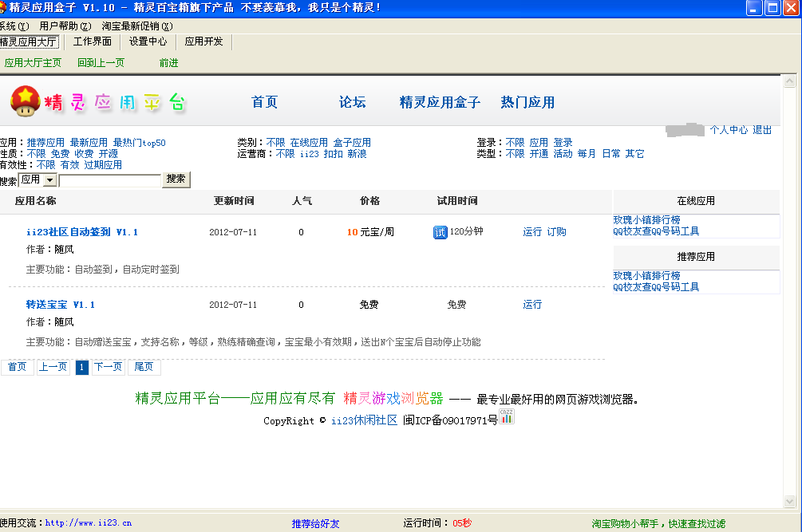
Task: Open ii23休闲社区 footer link
Action: point(364,420)
